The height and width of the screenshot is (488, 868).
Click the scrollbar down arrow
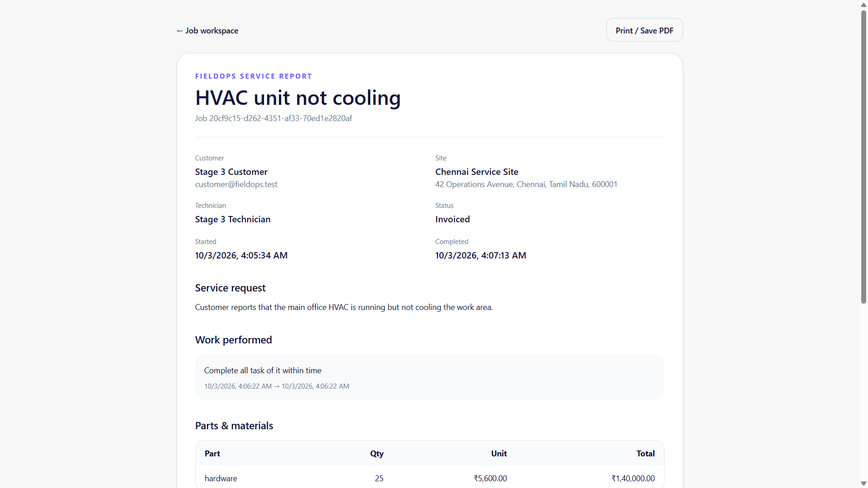(x=863, y=483)
